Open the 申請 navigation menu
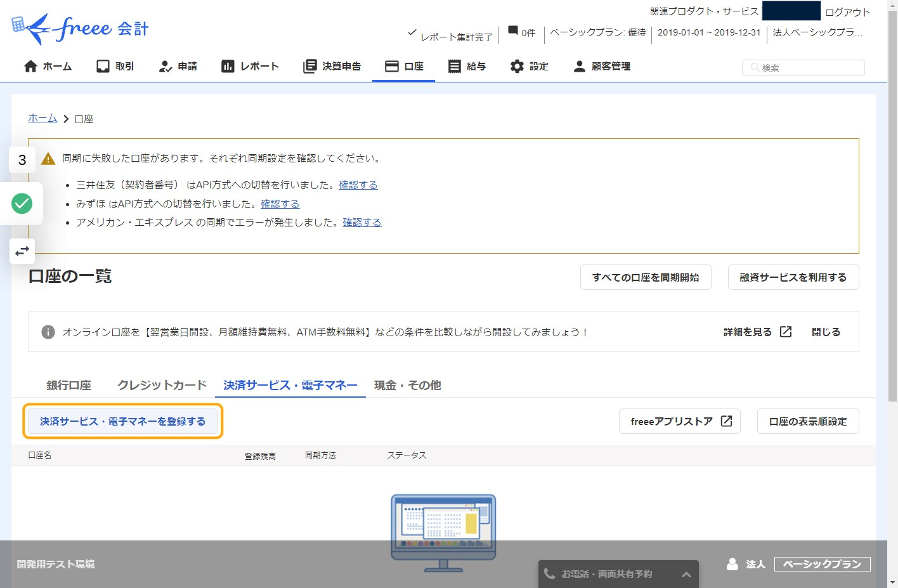898x588 pixels. click(178, 66)
